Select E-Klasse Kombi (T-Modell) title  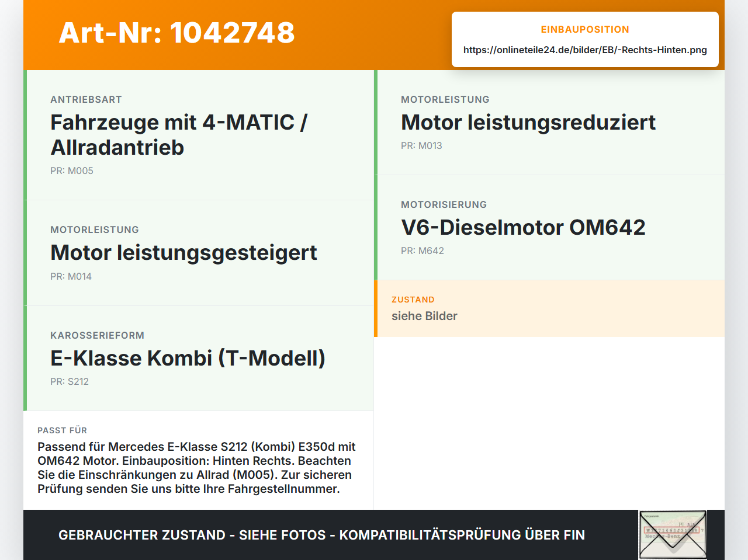(x=188, y=358)
